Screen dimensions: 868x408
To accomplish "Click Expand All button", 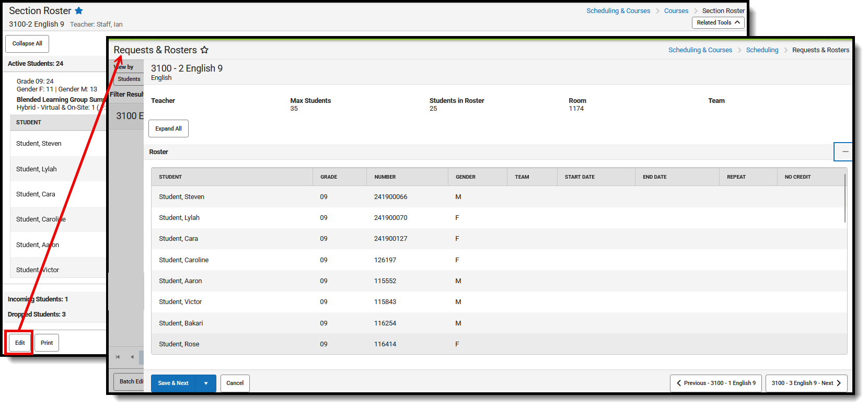I will click(x=168, y=129).
